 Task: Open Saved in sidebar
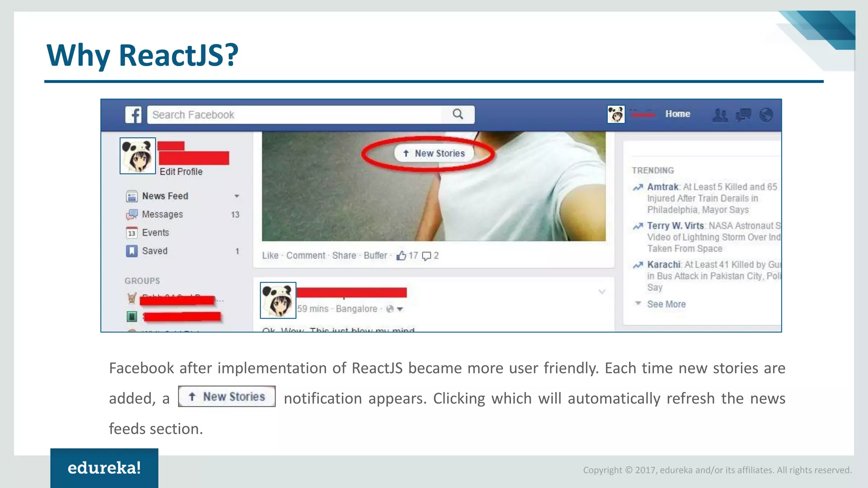155,251
